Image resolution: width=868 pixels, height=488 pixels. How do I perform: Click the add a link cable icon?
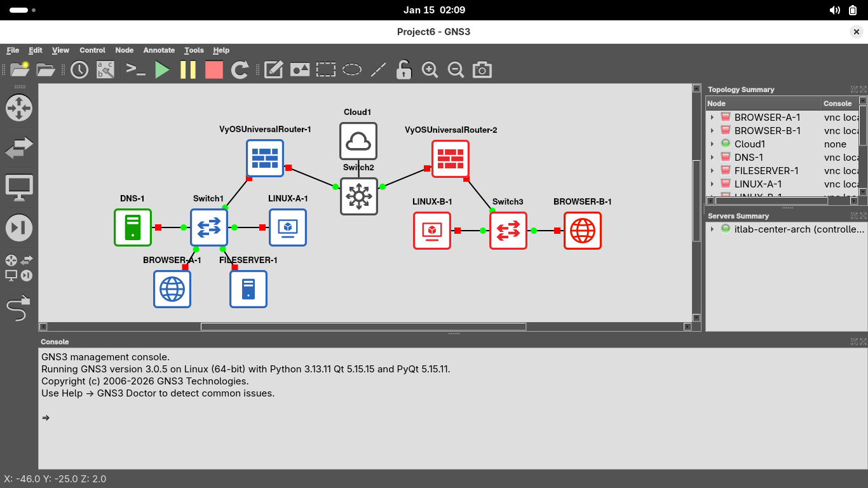(18, 309)
